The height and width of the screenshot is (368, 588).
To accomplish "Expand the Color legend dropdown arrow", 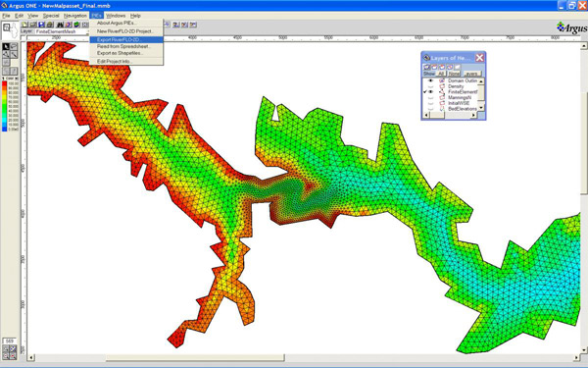I will coord(16,79).
